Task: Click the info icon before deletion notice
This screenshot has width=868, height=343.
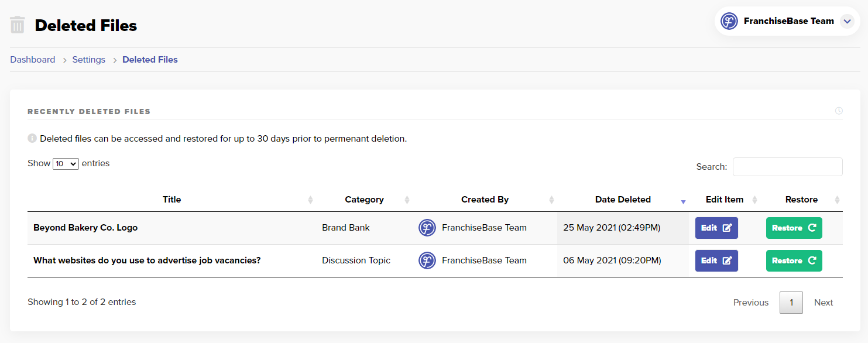Action: (x=32, y=139)
